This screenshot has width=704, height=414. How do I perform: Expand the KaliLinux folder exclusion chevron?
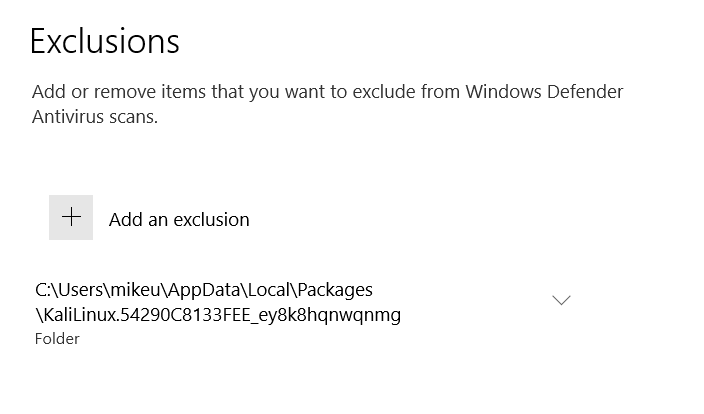[561, 300]
